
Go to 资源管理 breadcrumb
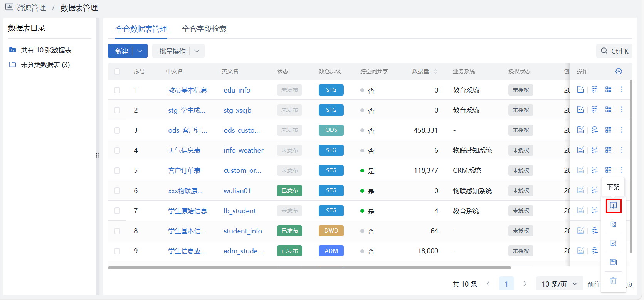[31, 8]
